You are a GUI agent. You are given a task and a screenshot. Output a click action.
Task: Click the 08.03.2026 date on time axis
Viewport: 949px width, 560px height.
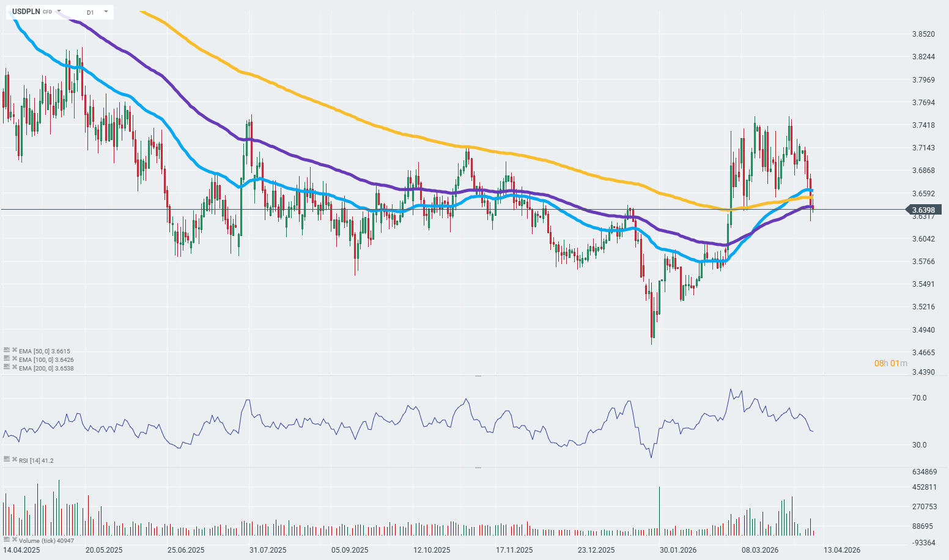(760, 550)
